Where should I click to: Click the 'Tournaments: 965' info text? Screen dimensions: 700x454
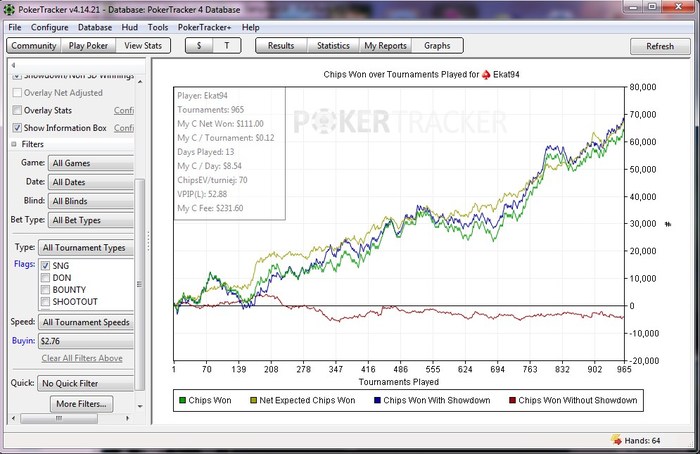tap(211, 110)
